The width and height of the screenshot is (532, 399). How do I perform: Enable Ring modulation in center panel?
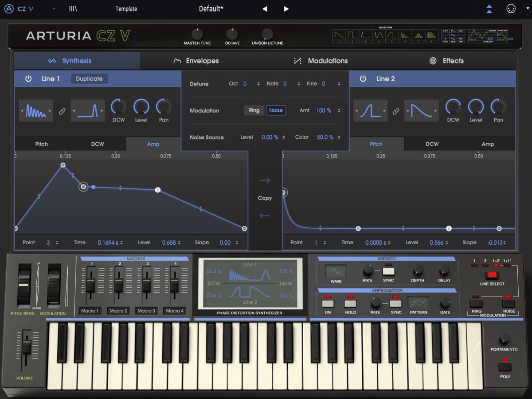point(254,110)
